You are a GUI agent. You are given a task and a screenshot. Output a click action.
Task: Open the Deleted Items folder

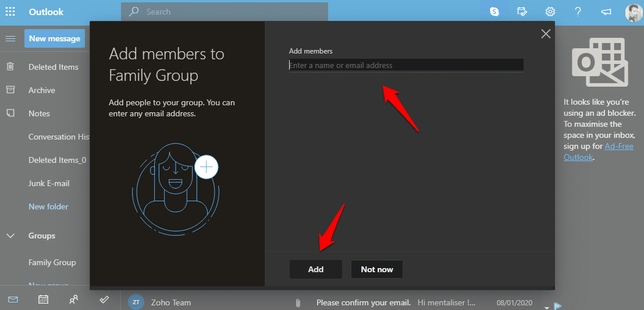[54, 67]
